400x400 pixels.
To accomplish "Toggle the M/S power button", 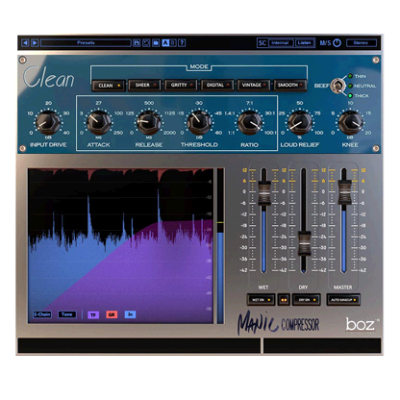I will pos(337,43).
